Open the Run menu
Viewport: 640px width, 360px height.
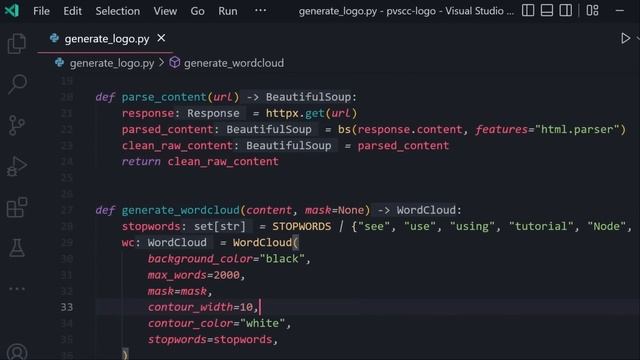[x=228, y=11]
